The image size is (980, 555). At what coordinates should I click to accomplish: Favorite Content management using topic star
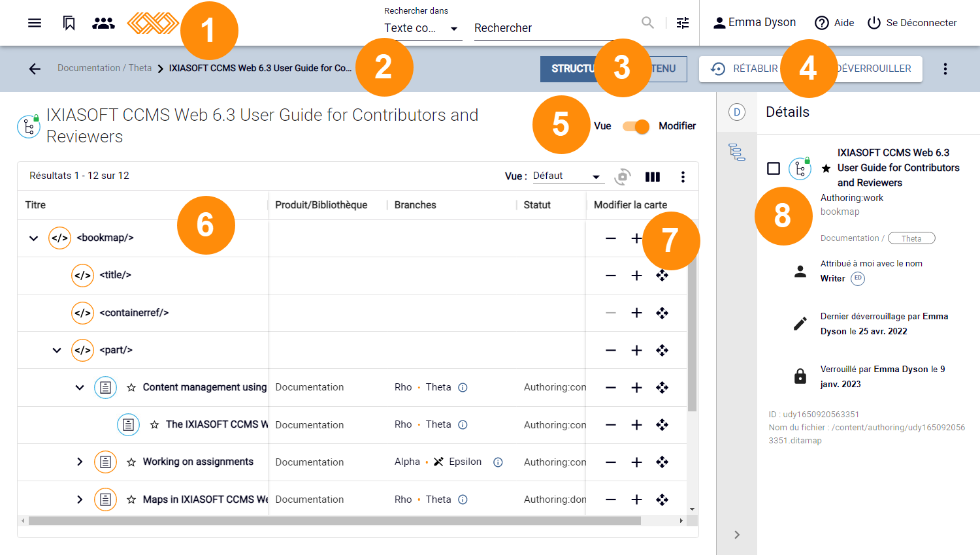(x=131, y=388)
